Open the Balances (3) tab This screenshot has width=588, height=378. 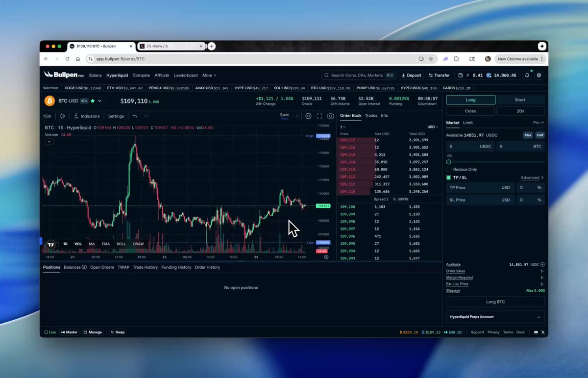74,267
